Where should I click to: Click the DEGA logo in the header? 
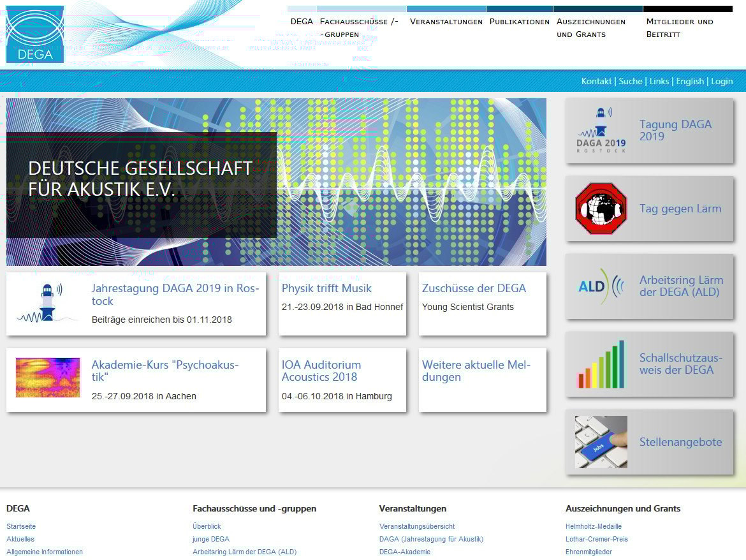tap(34, 34)
